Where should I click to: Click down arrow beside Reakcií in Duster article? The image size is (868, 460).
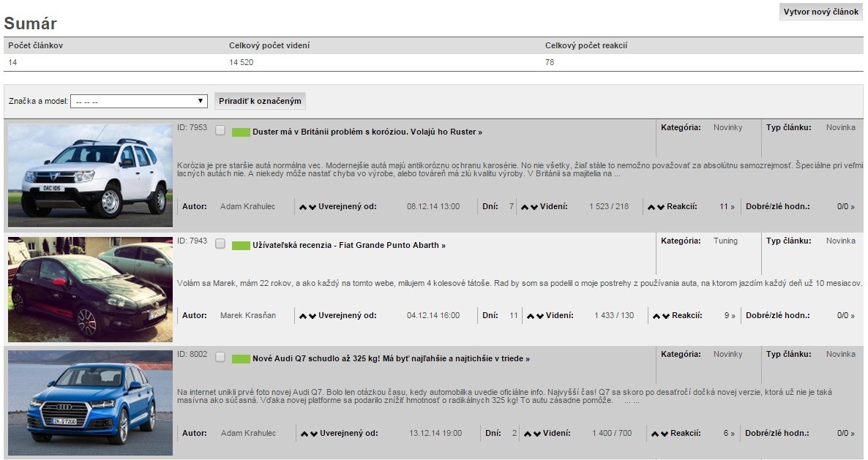(x=660, y=208)
